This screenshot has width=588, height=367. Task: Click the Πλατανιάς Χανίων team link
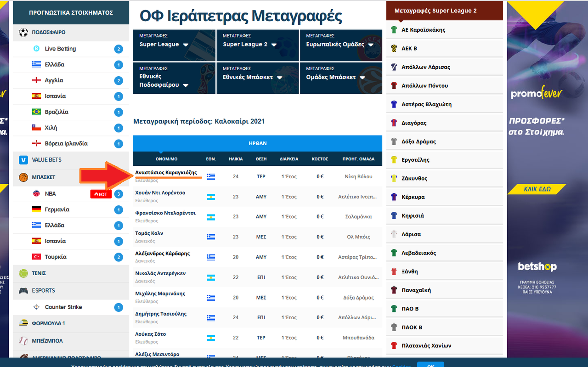(426, 345)
